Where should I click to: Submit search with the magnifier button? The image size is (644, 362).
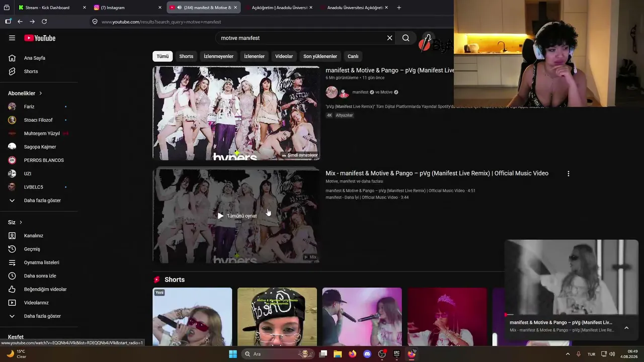click(406, 38)
